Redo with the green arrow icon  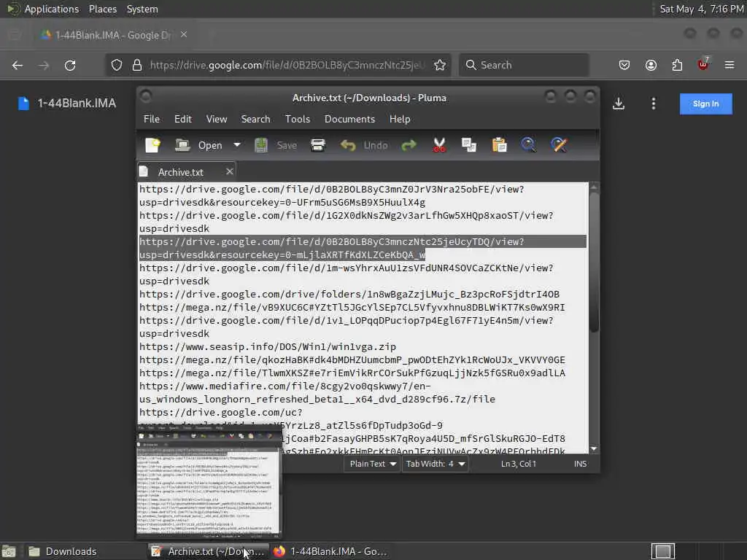pos(409,145)
